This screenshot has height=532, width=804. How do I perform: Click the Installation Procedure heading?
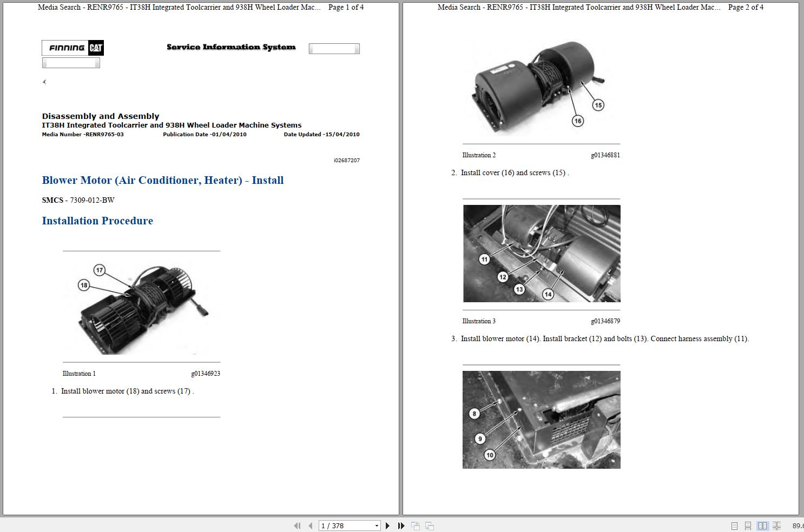click(97, 221)
